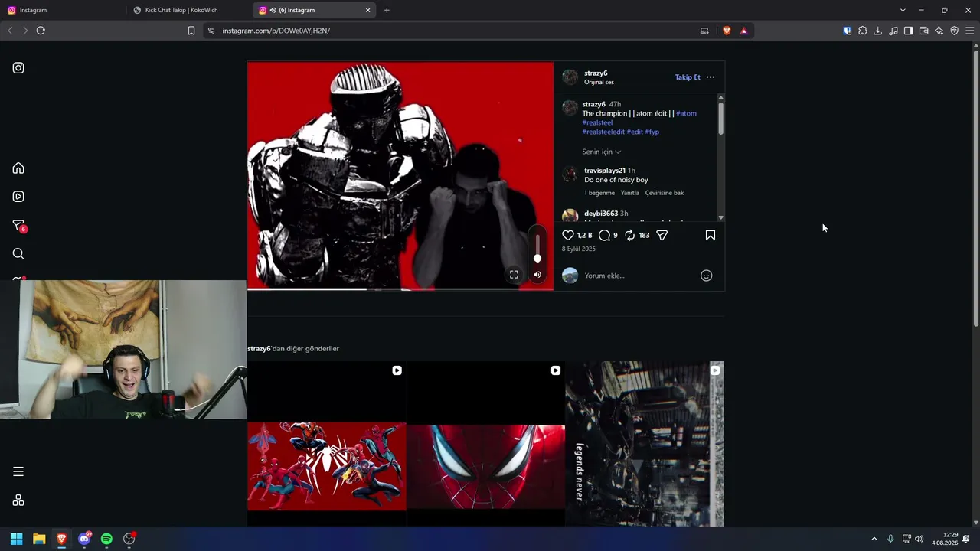
Task: Go back to previous page
Action: 10,31
